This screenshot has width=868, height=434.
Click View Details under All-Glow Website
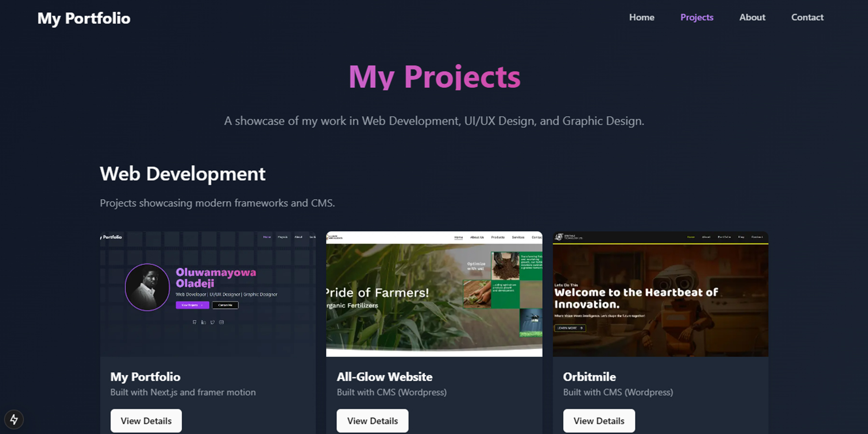pos(372,420)
